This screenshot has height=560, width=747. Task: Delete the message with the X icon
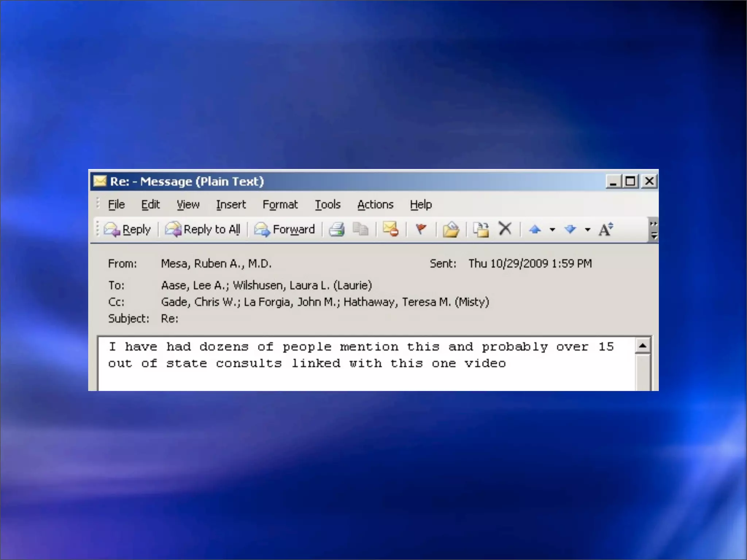[505, 229]
